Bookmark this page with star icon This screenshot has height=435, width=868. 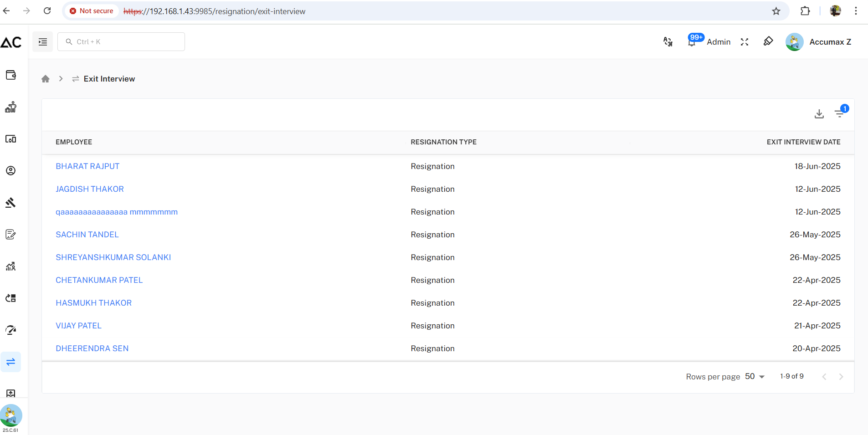coord(776,11)
